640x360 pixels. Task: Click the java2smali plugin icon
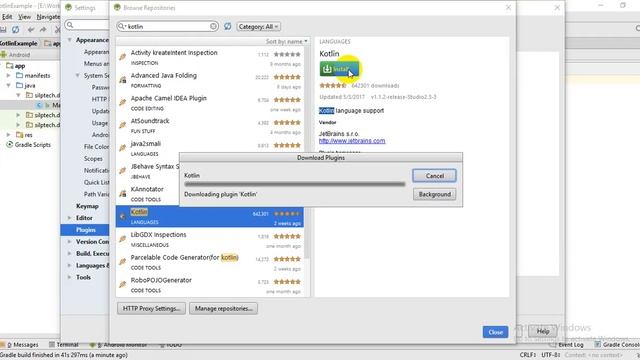pos(122,148)
